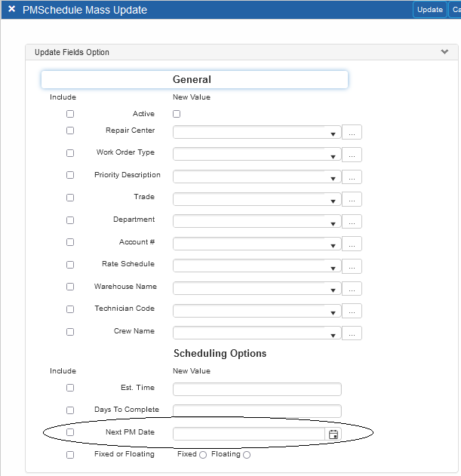Image resolution: width=461 pixels, height=476 pixels.
Task: Choose the Floating radio option
Action: (x=247, y=455)
